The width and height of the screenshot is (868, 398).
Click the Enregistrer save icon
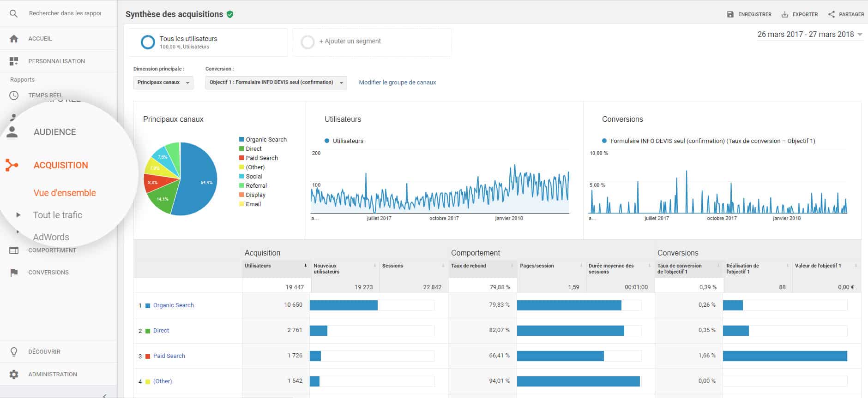pos(730,14)
